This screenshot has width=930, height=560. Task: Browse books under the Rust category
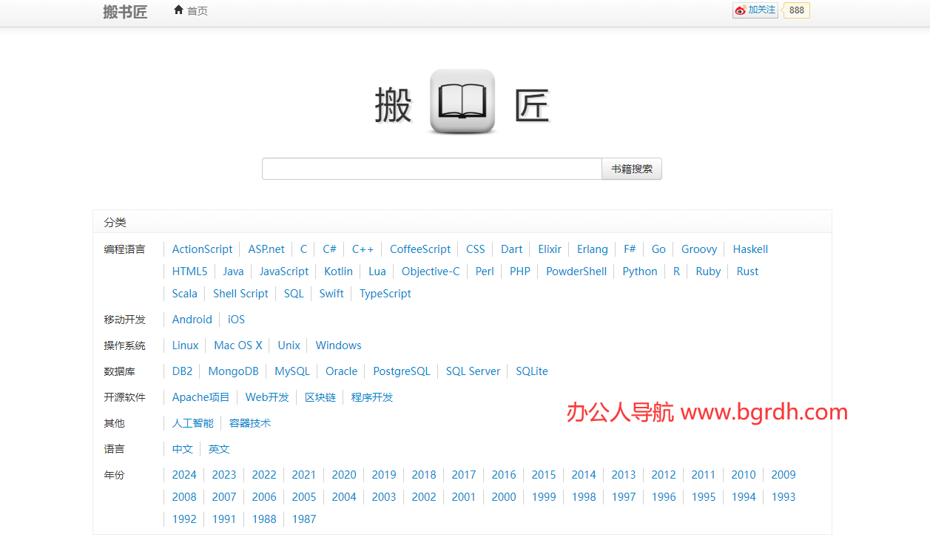pyautogui.click(x=747, y=271)
